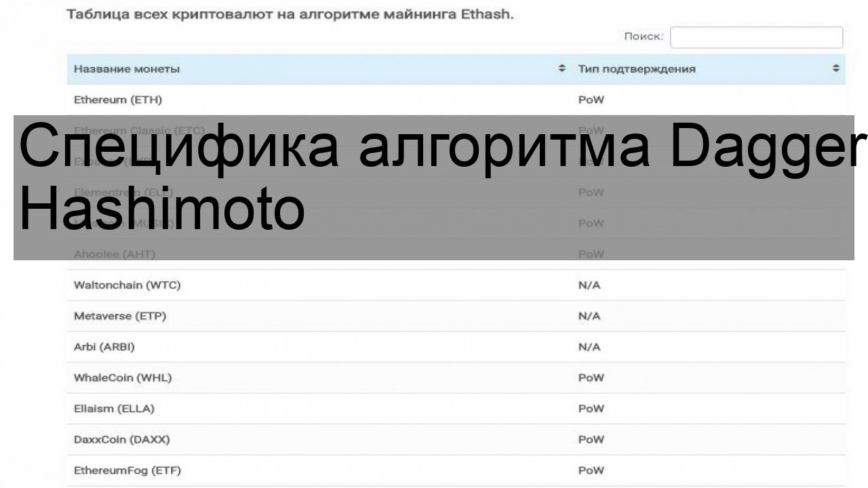Select the Поиск label text
This screenshot has height=488, width=868.
tap(644, 37)
